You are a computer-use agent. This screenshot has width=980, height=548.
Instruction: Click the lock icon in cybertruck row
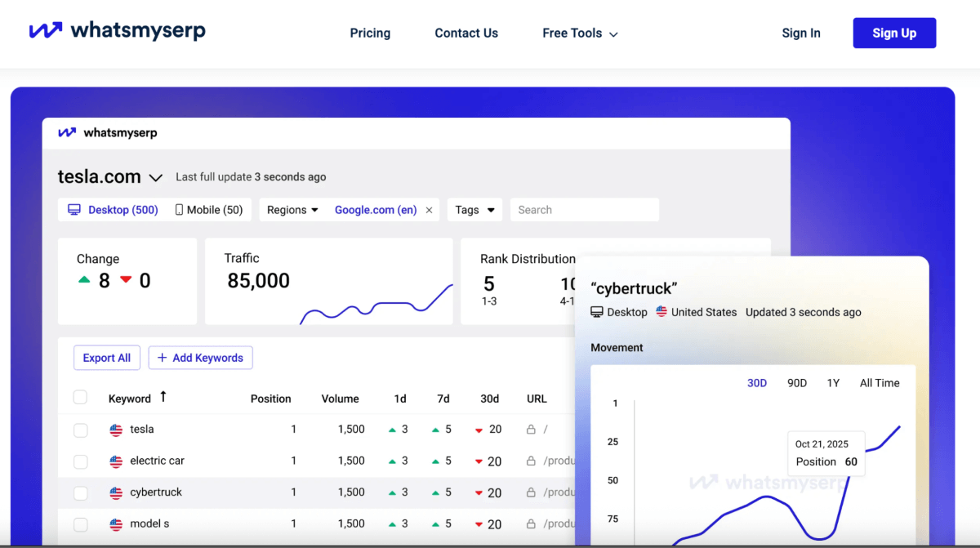[x=531, y=492]
